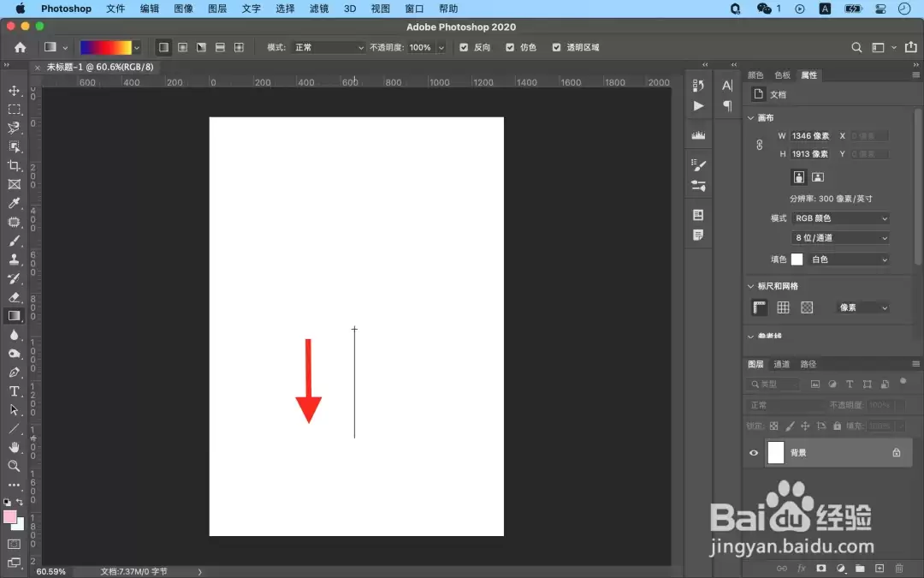Select the Lasso tool
The width and height of the screenshot is (924, 578).
click(x=15, y=128)
